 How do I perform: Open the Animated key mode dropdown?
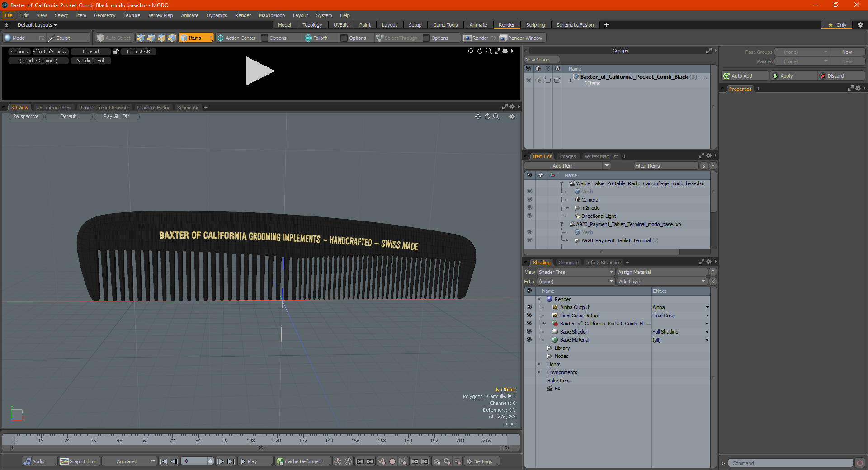coord(129,461)
